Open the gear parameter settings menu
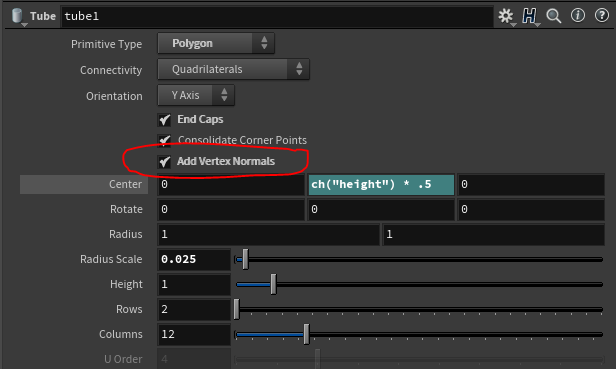The height and width of the screenshot is (369, 616). (x=506, y=17)
